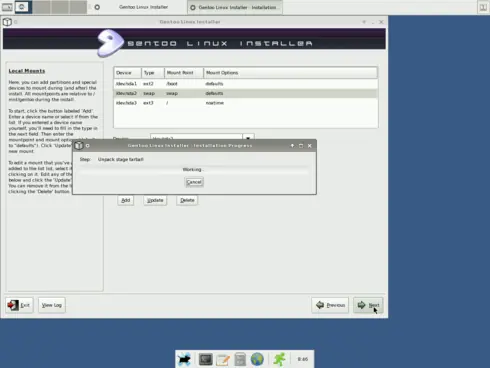The image size is (490, 368).
Task: Click the green running man logout icon
Action: [x=279, y=359]
